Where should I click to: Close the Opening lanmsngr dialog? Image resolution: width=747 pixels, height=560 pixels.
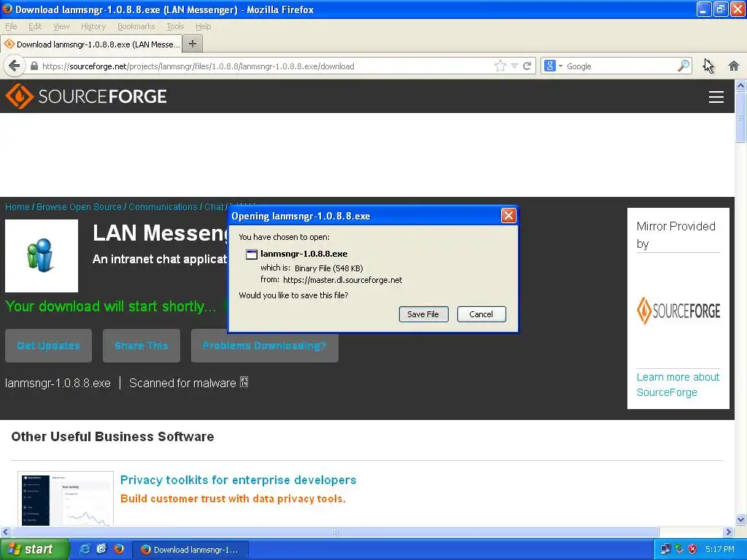click(508, 216)
